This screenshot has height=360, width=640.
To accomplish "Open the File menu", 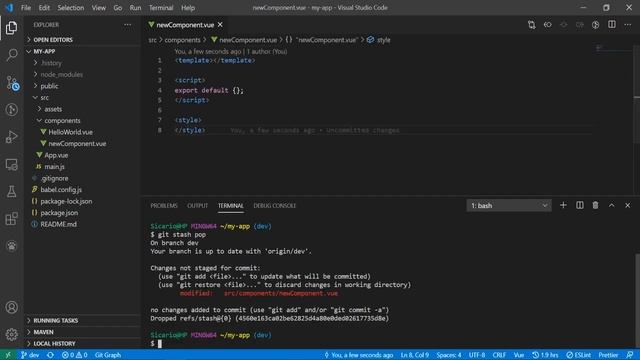I will [x=26, y=8].
